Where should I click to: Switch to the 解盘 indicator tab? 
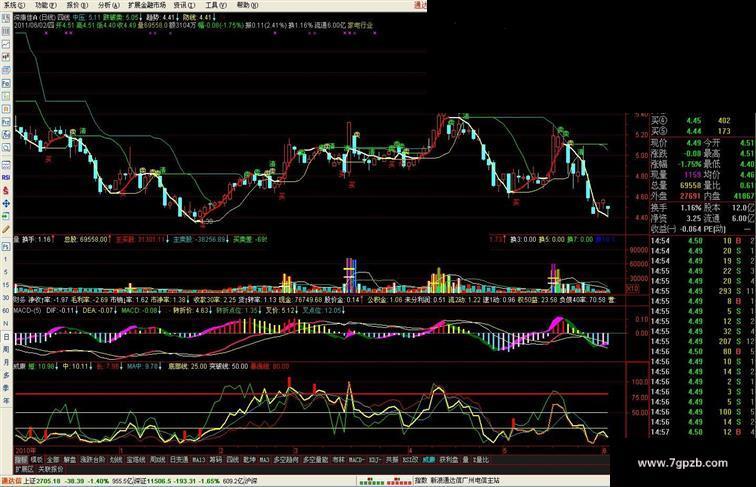(x=70, y=460)
